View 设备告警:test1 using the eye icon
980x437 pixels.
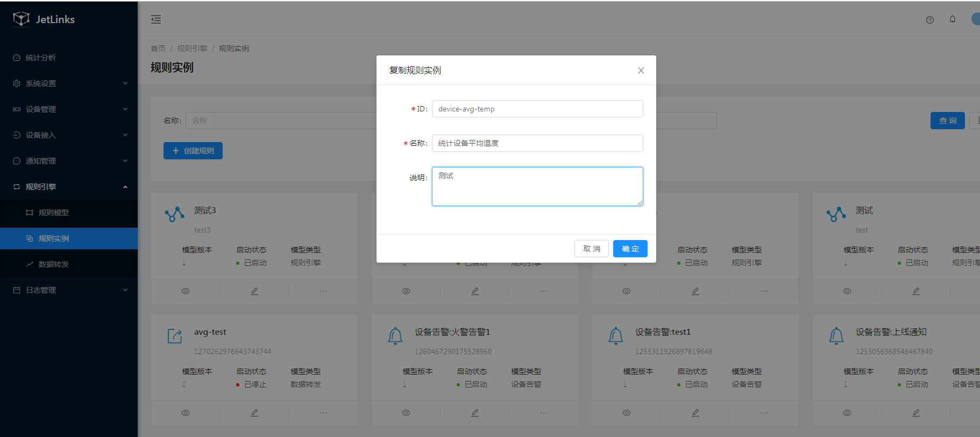(x=627, y=413)
